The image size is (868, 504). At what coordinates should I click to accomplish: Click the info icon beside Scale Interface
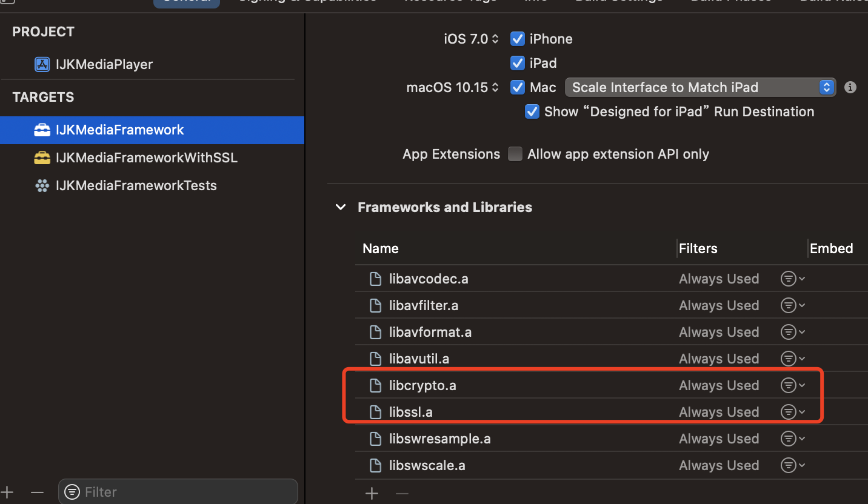pyautogui.click(x=850, y=87)
